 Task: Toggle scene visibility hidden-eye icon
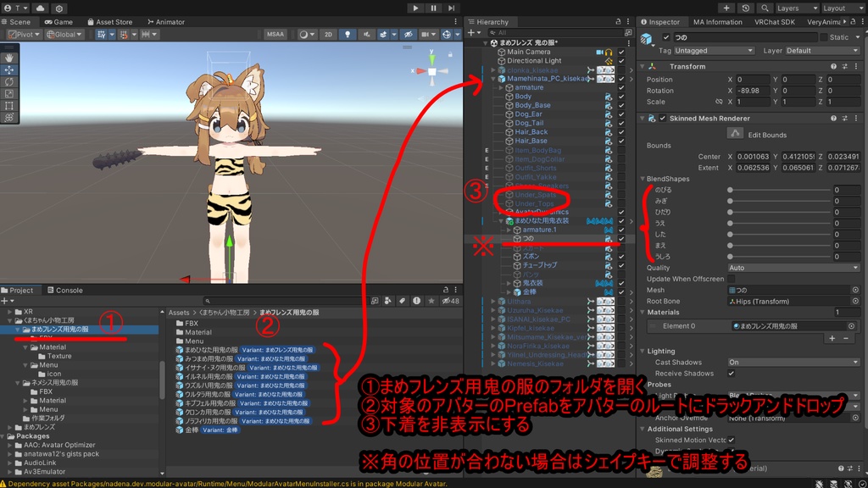(408, 34)
